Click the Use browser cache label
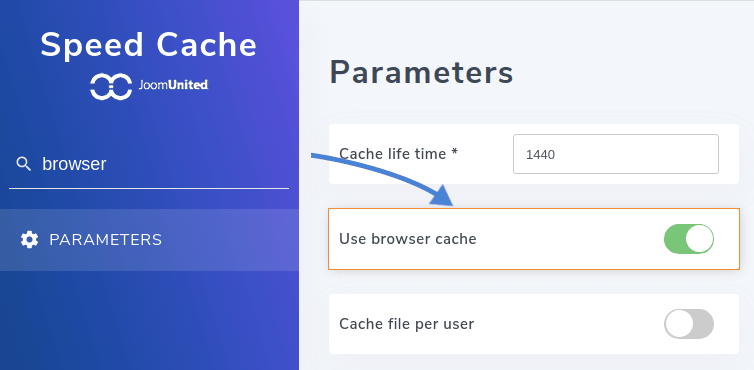Viewport: 754px width, 370px height. click(x=408, y=239)
